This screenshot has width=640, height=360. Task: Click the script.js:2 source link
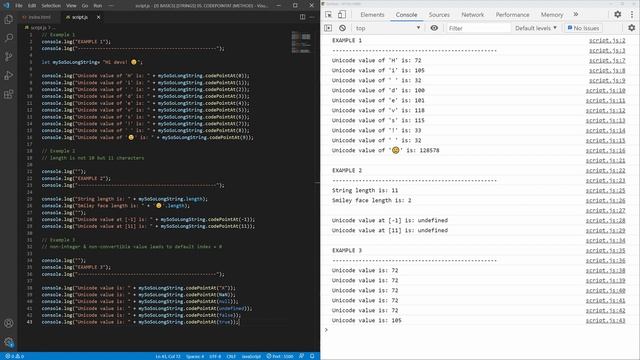(607, 40)
